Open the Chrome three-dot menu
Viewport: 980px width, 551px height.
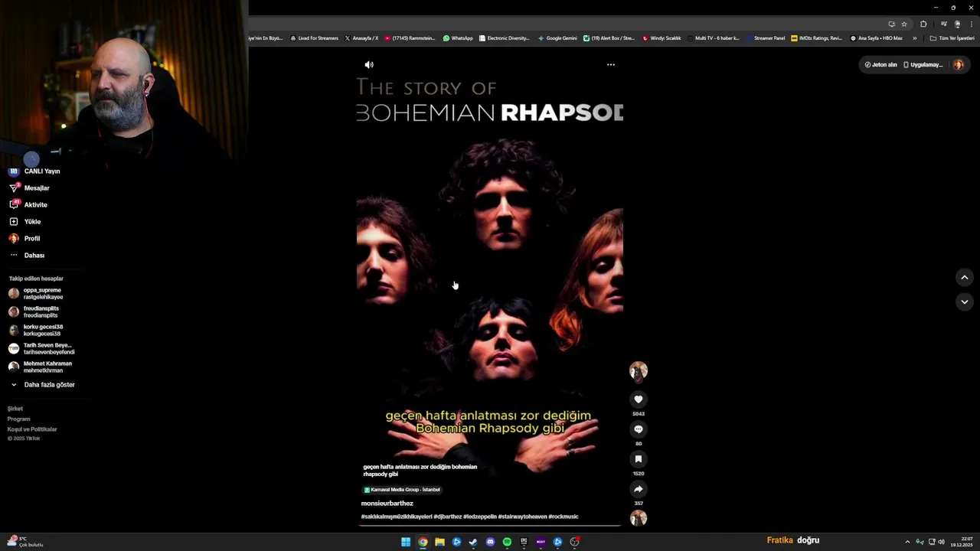click(971, 24)
